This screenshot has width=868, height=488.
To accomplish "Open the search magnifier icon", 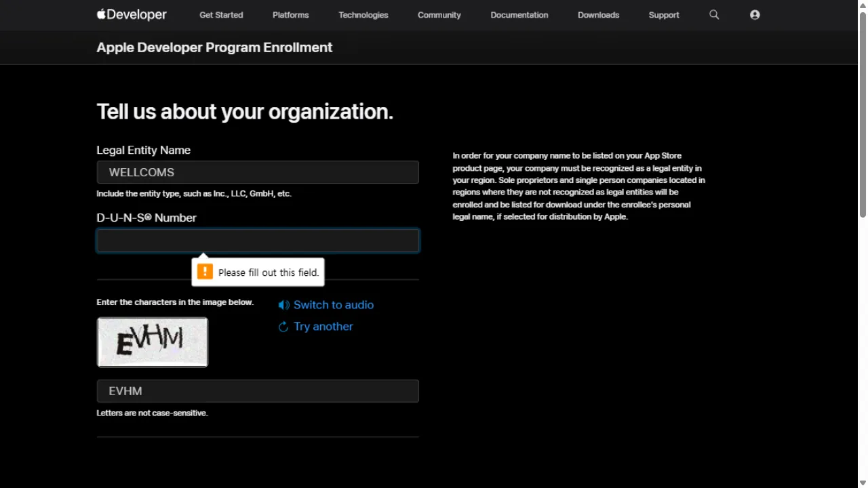I will coord(714,14).
